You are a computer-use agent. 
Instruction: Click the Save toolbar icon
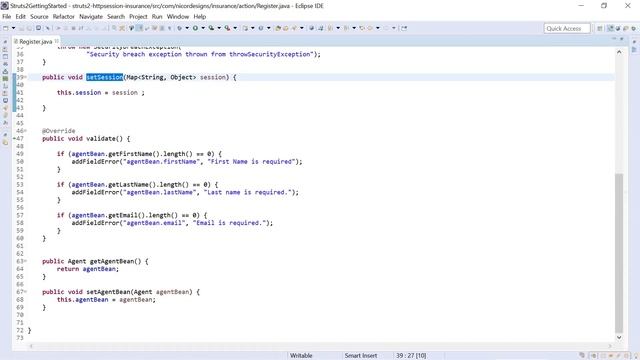coord(21,28)
